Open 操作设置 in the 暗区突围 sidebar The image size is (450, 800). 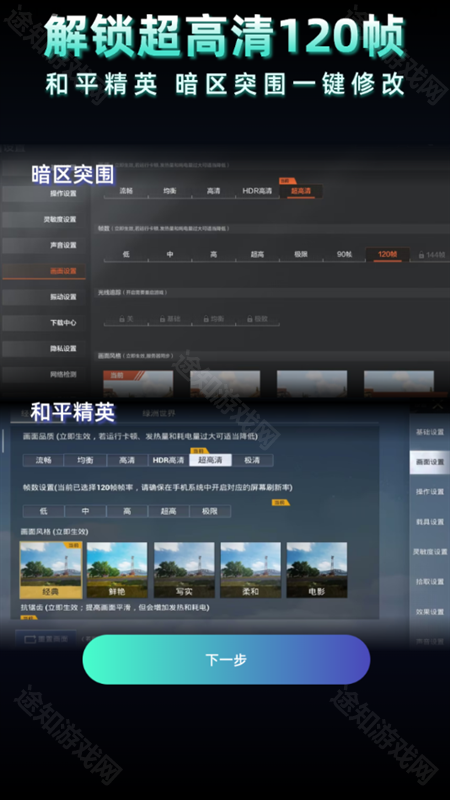point(44,193)
